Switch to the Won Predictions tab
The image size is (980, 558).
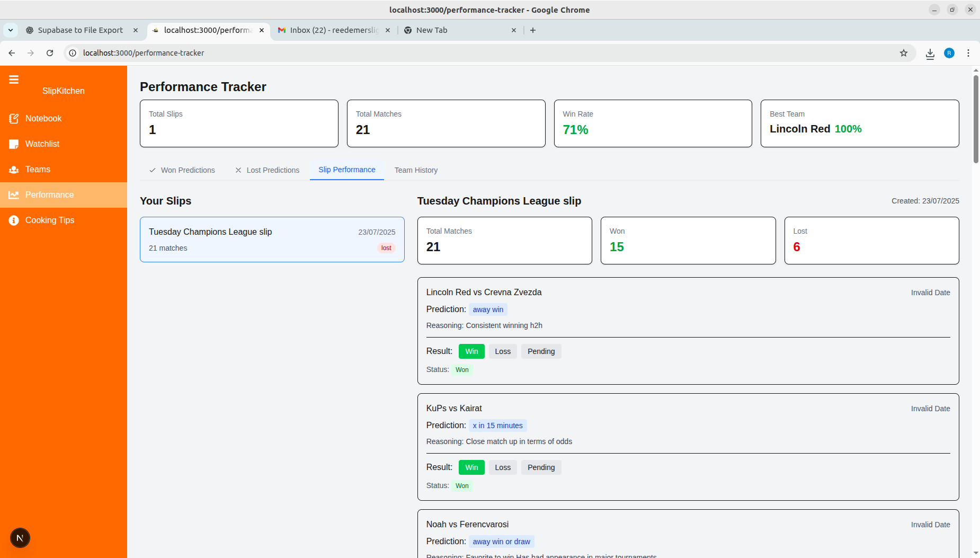pyautogui.click(x=182, y=170)
